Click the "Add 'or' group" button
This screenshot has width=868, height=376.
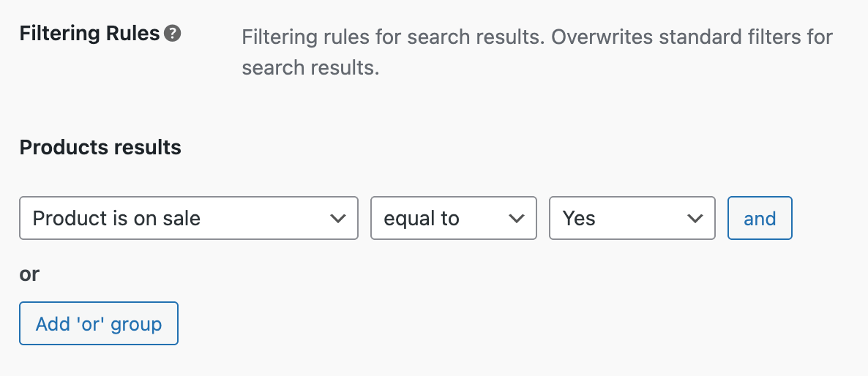99,323
